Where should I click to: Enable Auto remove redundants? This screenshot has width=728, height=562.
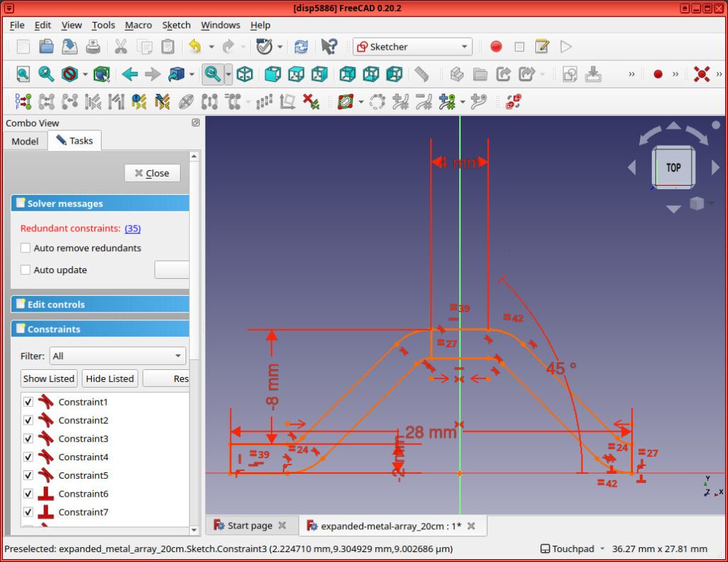click(x=26, y=248)
